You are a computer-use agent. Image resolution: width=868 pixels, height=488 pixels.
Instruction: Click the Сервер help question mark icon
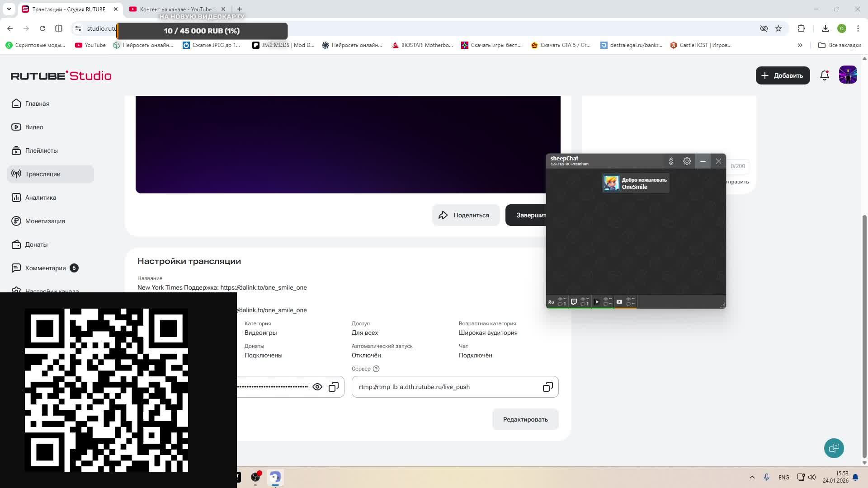376,369
